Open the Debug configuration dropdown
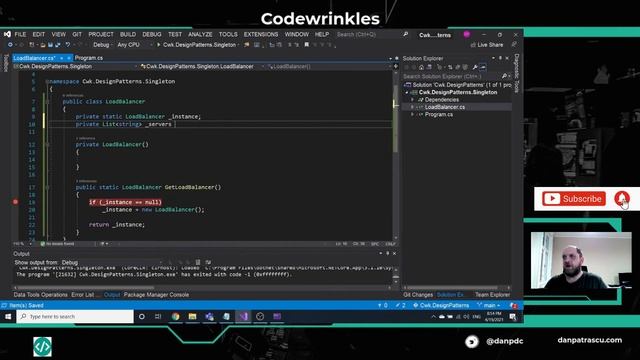Viewport: 640px width, 360px height. 102,45
